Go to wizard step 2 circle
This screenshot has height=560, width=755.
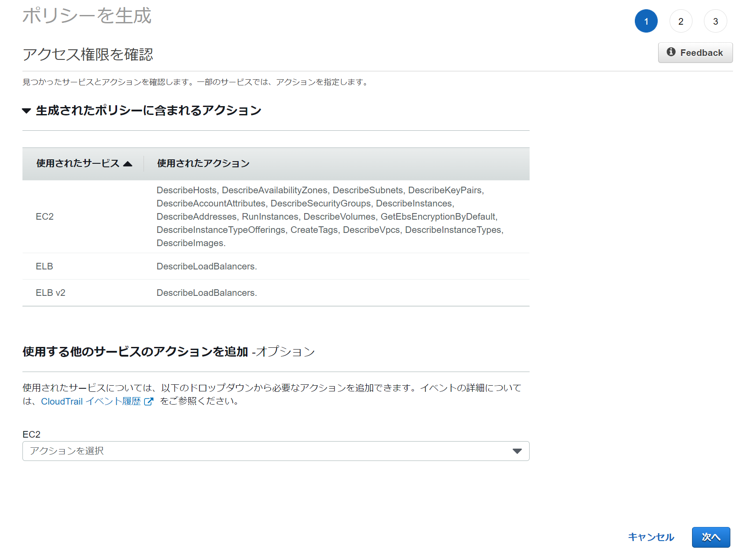681,21
